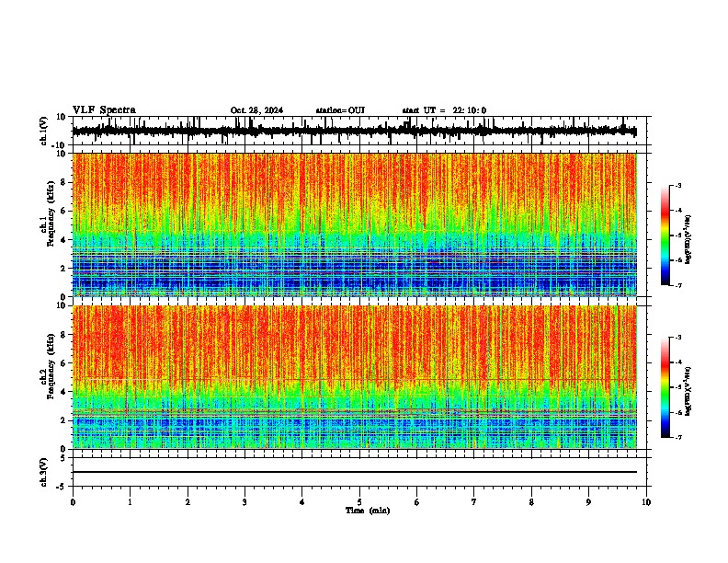Click the ch.1 voltage waveform trace

coord(354,131)
